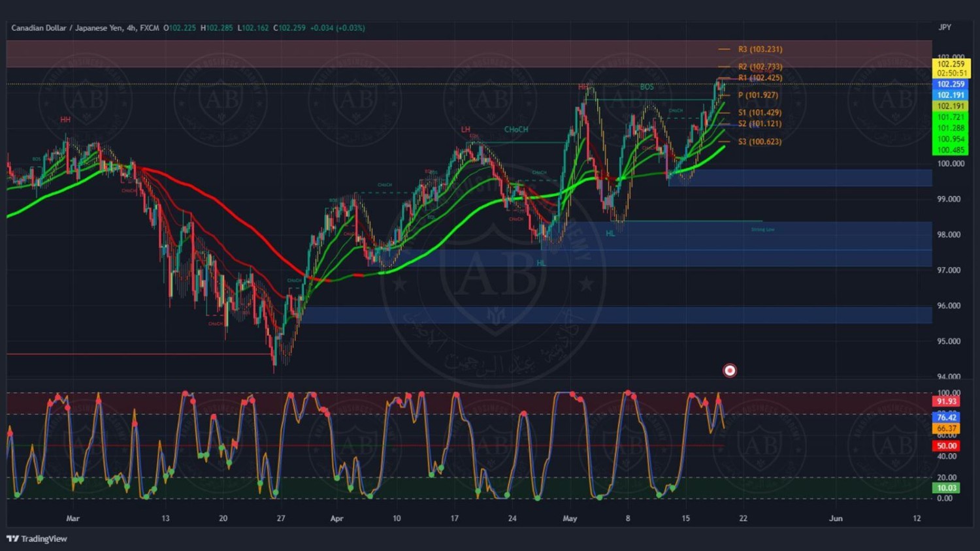Click date 13 on the time axis
This screenshot has width=980, height=551.
click(165, 518)
